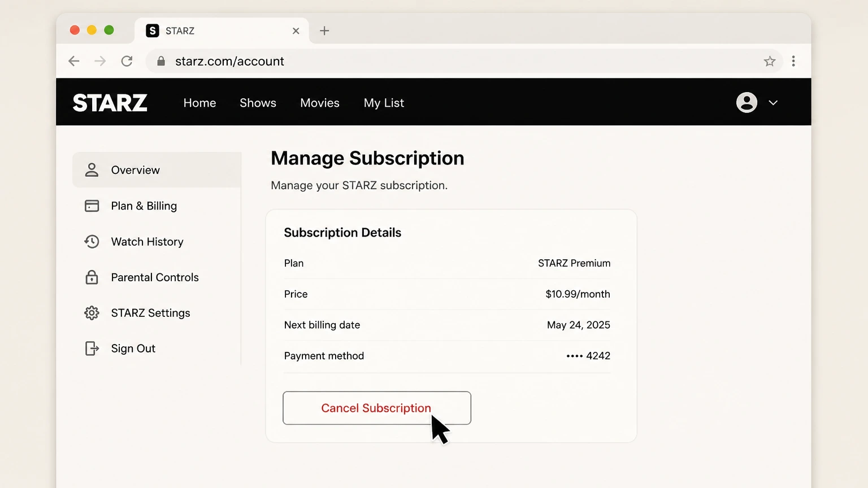The width and height of the screenshot is (868, 488).
Task: Click the browser back arrow
Action: pyautogui.click(x=74, y=61)
